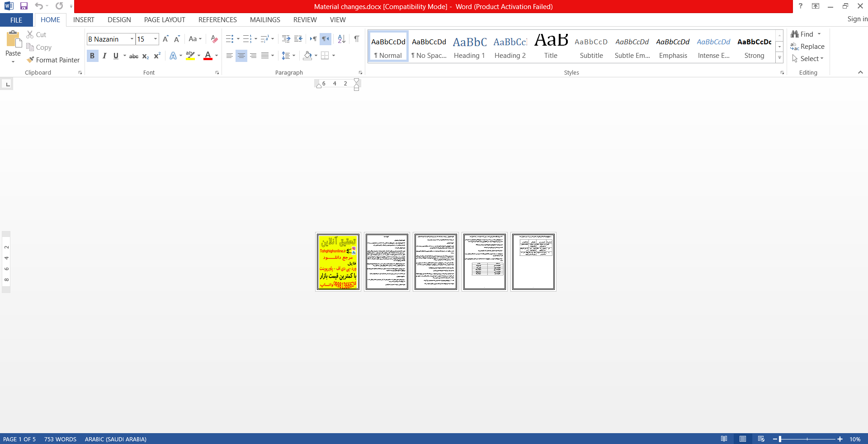Image resolution: width=868 pixels, height=444 pixels.
Task: Apply the Heading 1 style
Action: pos(469,47)
